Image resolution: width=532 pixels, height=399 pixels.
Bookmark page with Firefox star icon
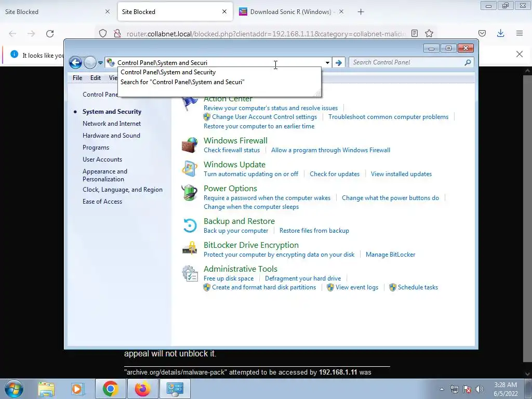429,33
